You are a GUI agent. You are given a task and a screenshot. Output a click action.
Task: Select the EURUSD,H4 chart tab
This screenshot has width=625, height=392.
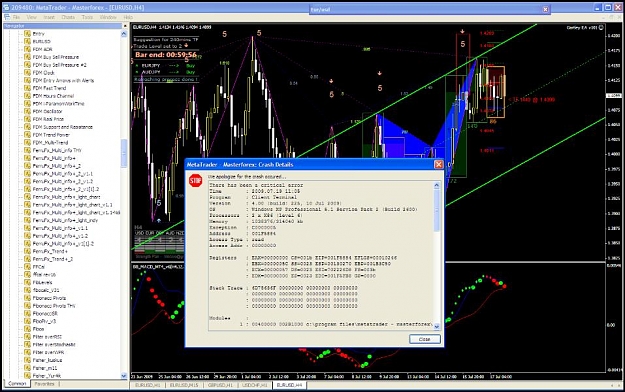click(x=289, y=385)
